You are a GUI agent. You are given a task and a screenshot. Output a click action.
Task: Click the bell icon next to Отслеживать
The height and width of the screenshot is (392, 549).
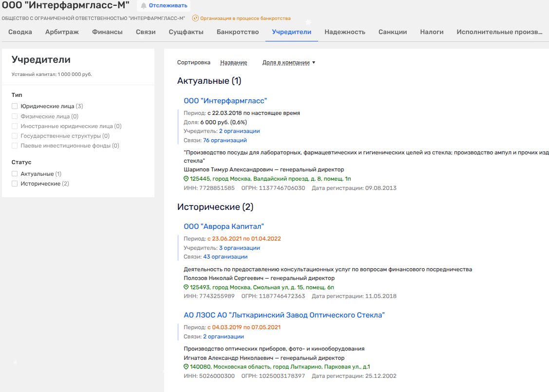(144, 6)
